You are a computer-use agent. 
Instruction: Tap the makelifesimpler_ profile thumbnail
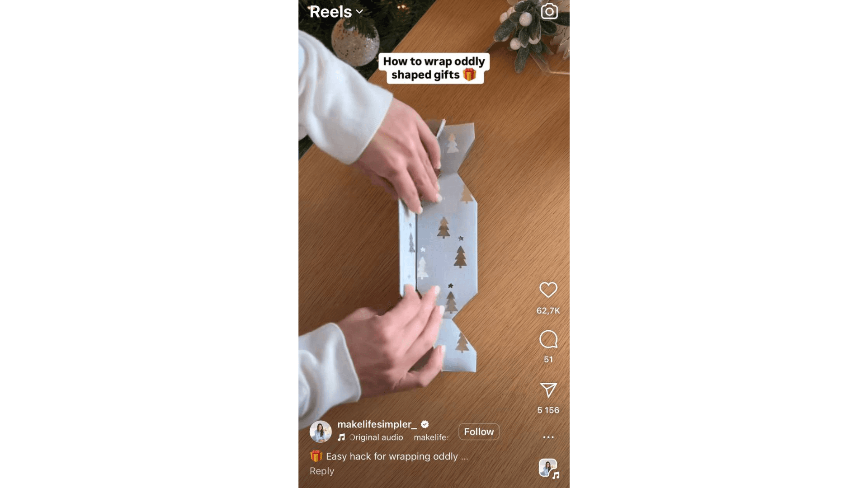(321, 430)
